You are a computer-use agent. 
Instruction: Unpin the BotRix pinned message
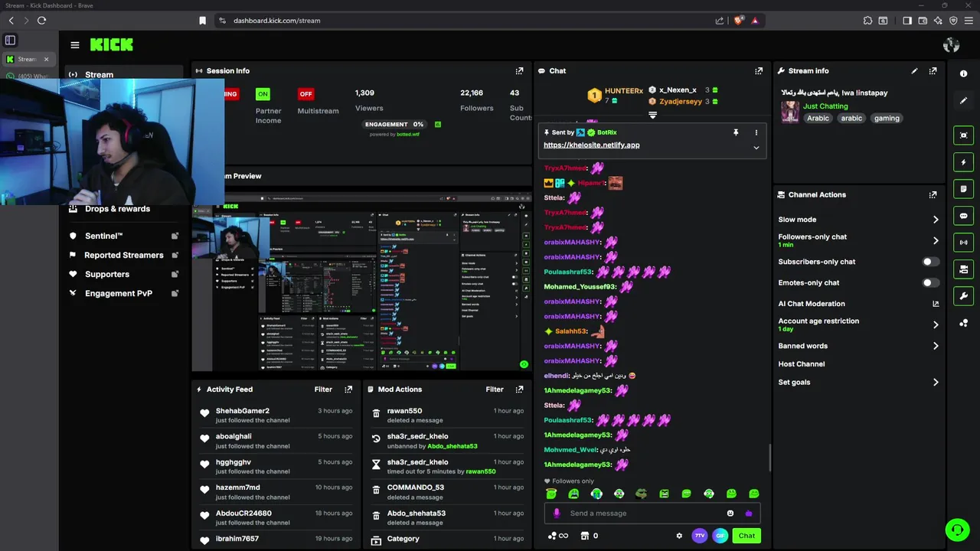click(x=736, y=132)
